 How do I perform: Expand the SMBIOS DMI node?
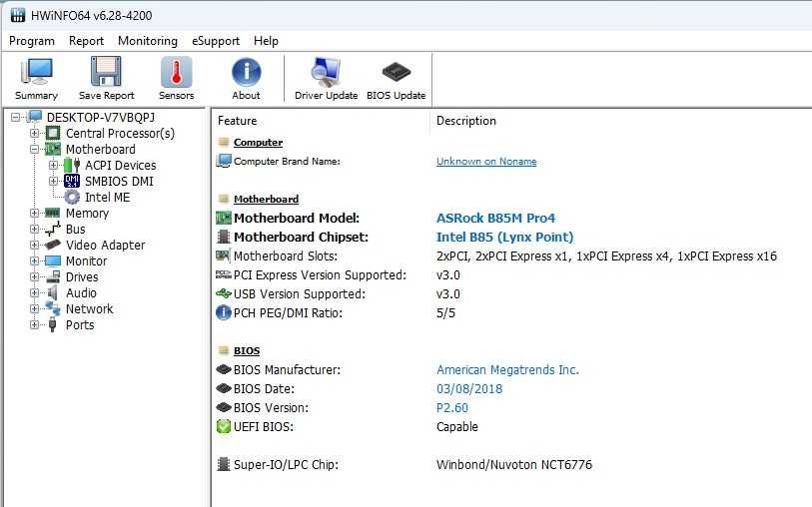tap(53, 181)
